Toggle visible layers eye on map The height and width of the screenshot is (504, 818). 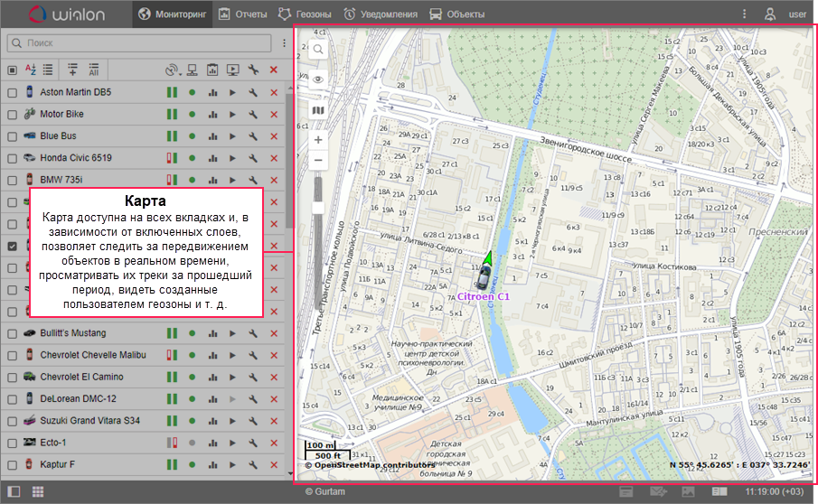tap(318, 79)
